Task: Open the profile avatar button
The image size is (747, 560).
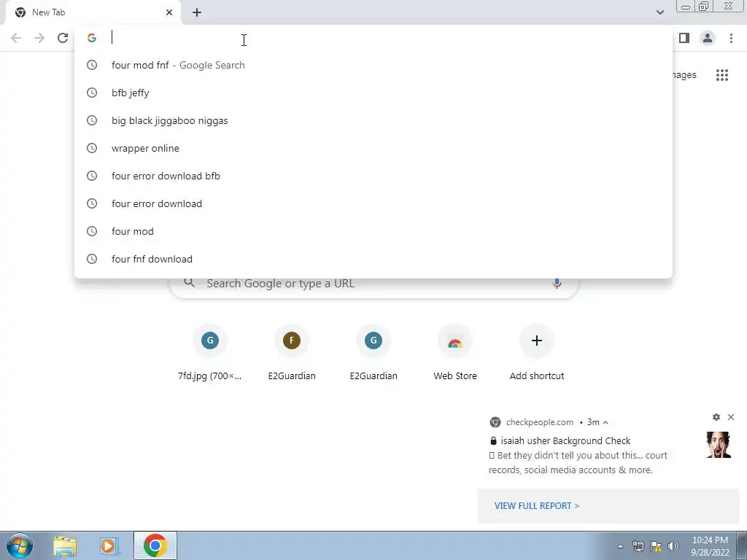Action: click(708, 38)
